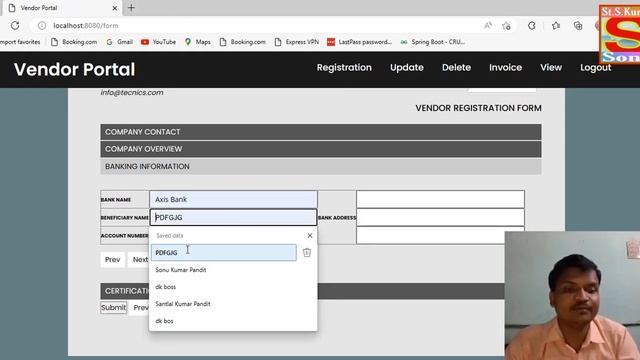
Task: Delete saved entry PDFGJG with trash icon
Action: [307, 253]
